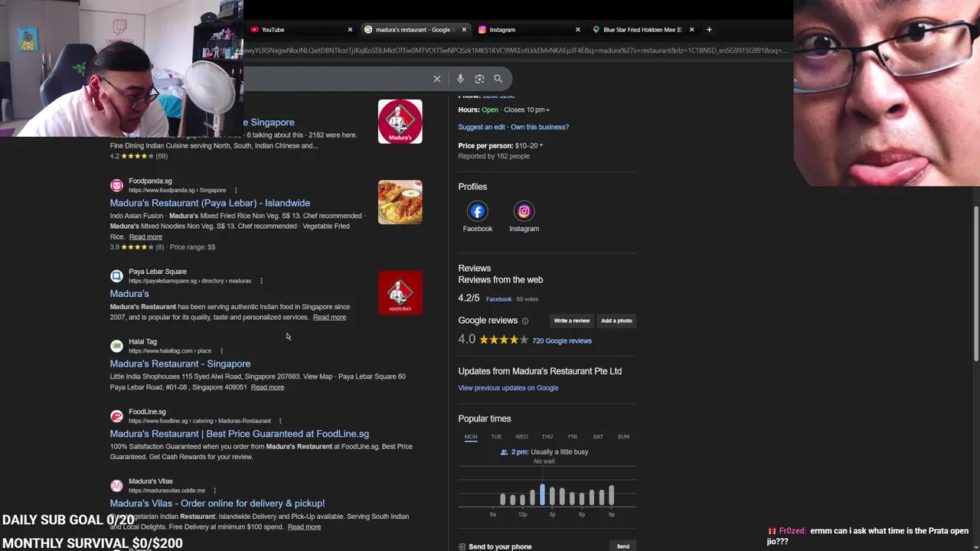Click the Halal Tag site favicon
This screenshot has width=980, height=551.
coord(116,346)
